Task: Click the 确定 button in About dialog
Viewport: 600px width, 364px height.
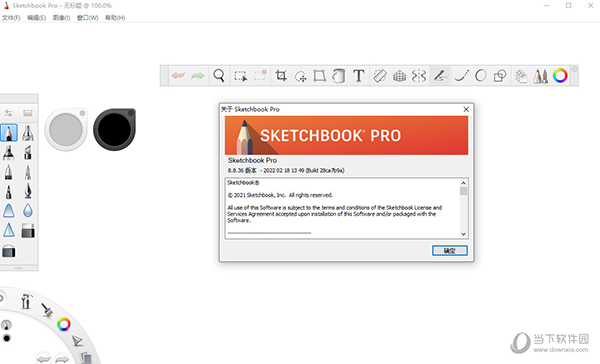Action: 450,251
